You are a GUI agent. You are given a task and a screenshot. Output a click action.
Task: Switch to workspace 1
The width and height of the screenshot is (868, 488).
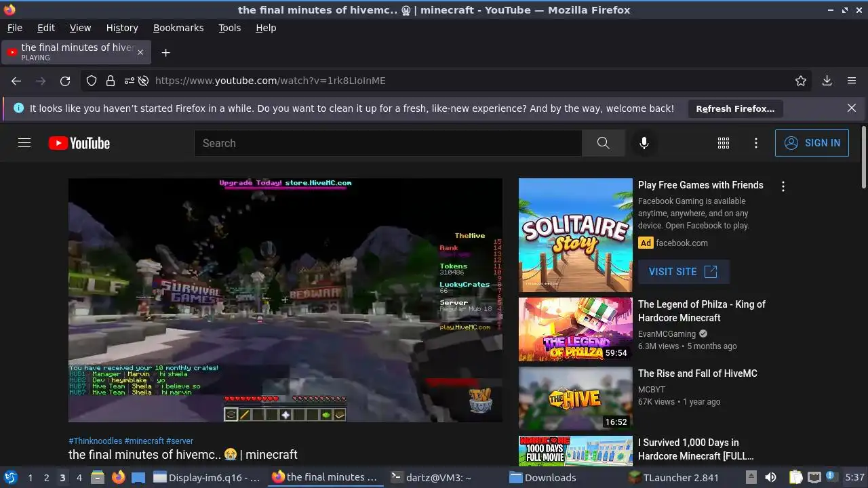click(x=30, y=477)
